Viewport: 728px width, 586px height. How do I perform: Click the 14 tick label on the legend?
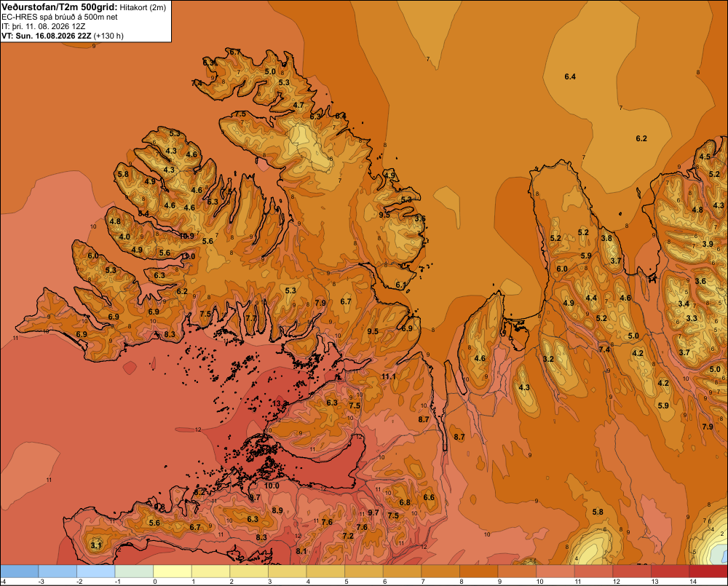click(x=693, y=582)
